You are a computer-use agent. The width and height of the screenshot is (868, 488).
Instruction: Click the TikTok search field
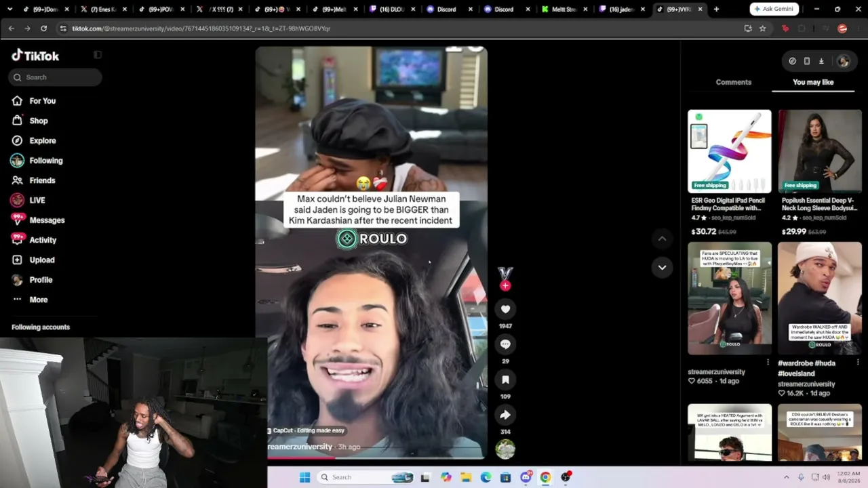tap(56, 77)
